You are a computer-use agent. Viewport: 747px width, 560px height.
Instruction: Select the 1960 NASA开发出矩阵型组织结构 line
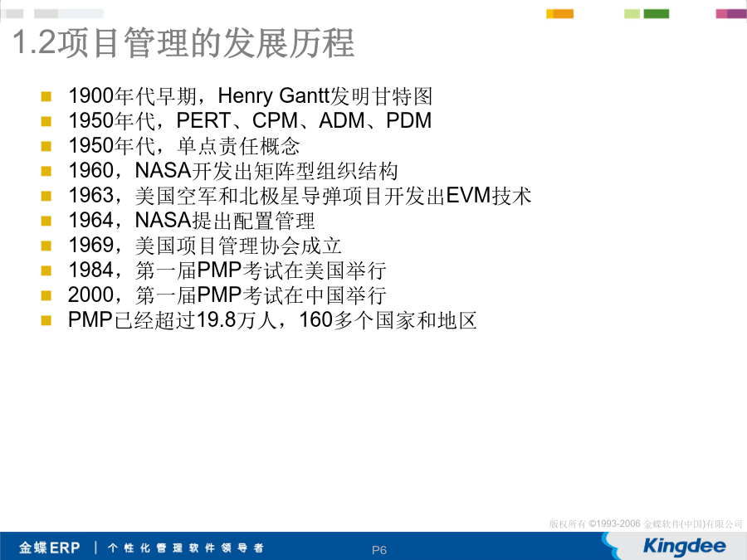coord(233,170)
